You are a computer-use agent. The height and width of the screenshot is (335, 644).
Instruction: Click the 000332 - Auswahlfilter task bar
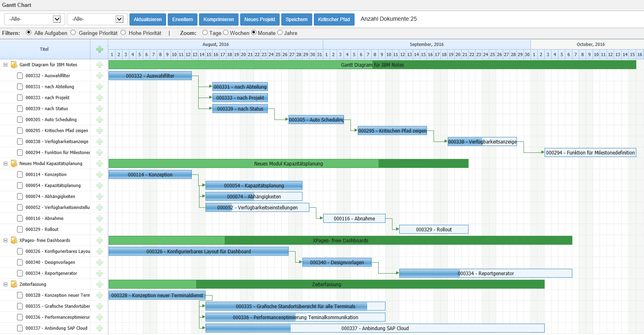click(x=150, y=76)
